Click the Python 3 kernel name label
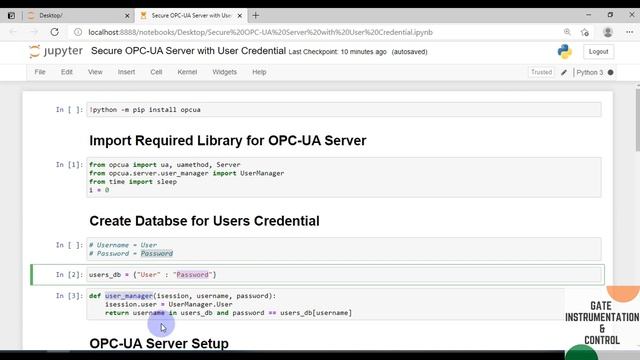The height and width of the screenshot is (360, 640). click(589, 72)
